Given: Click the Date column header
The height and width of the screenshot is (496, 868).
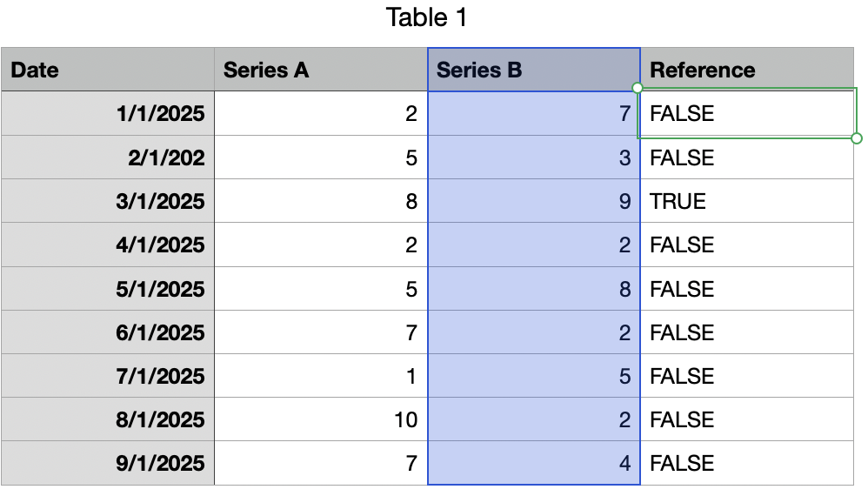Looking at the screenshot, I should tap(108, 70).
